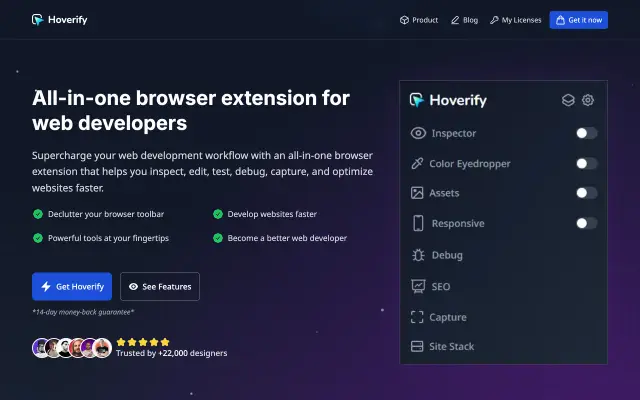Click the check icon by Become a better web developer

218,238
